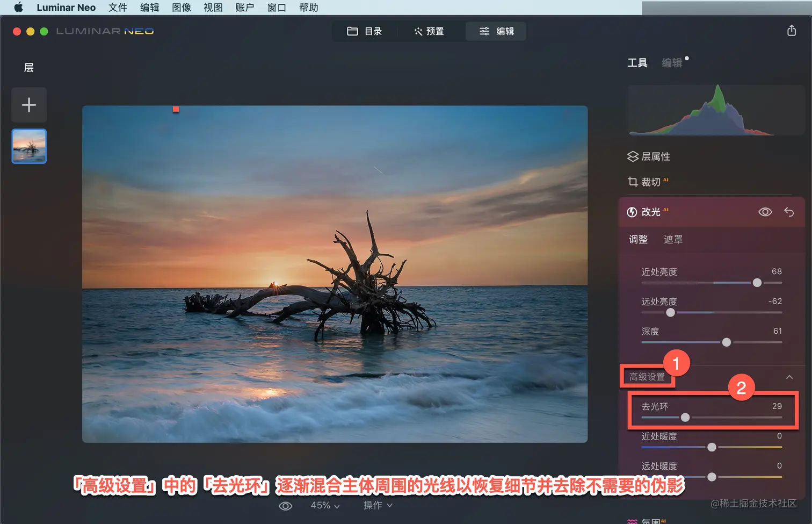Click the share/export icon

tap(792, 31)
